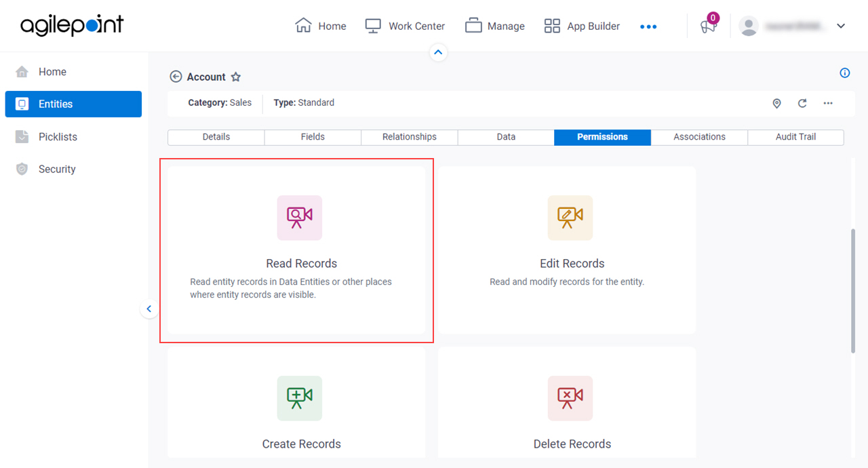Screen dimensions: 868x468
Task: Collapse the left sidebar chevron
Action: click(x=149, y=309)
